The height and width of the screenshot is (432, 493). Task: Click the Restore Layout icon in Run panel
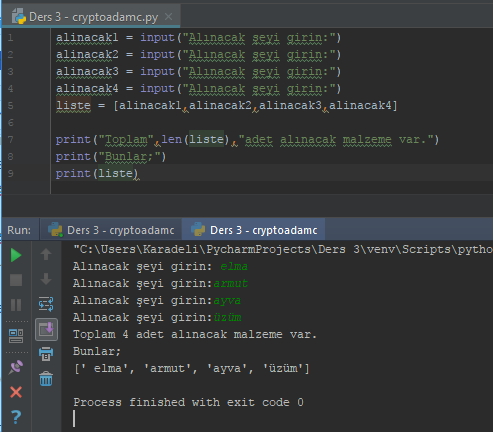(16, 336)
